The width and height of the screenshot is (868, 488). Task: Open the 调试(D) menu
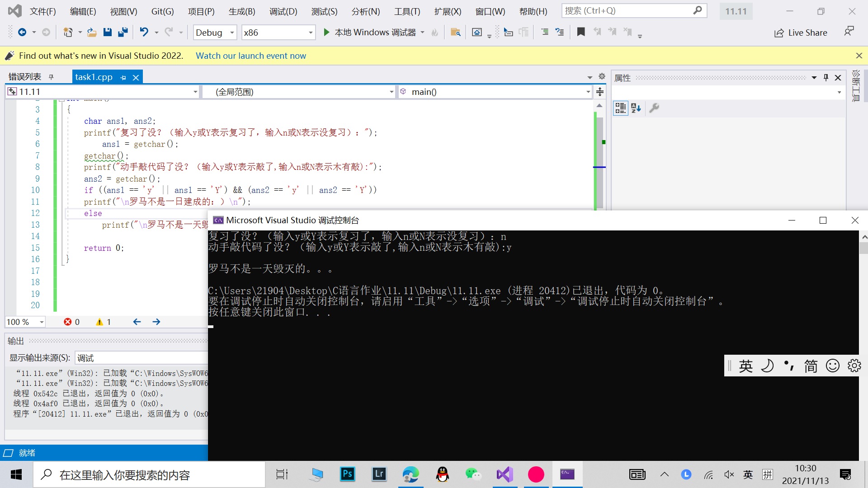click(x=283, y=11)
